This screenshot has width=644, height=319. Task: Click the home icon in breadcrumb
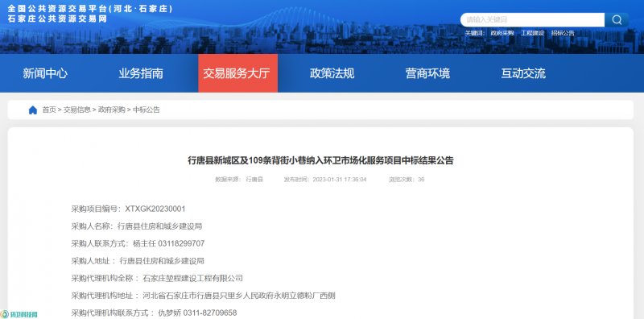coord(33,110)
